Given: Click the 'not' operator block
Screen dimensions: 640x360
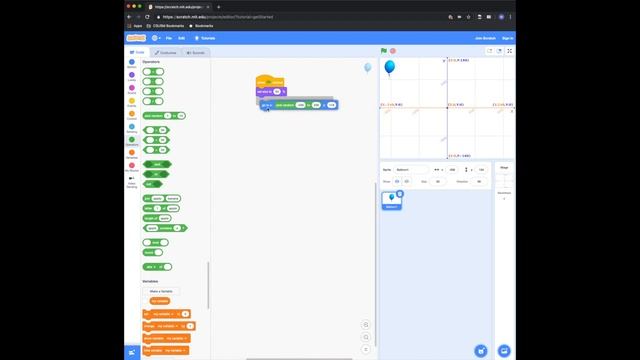Looking at the screenshot, I should 153,184.
